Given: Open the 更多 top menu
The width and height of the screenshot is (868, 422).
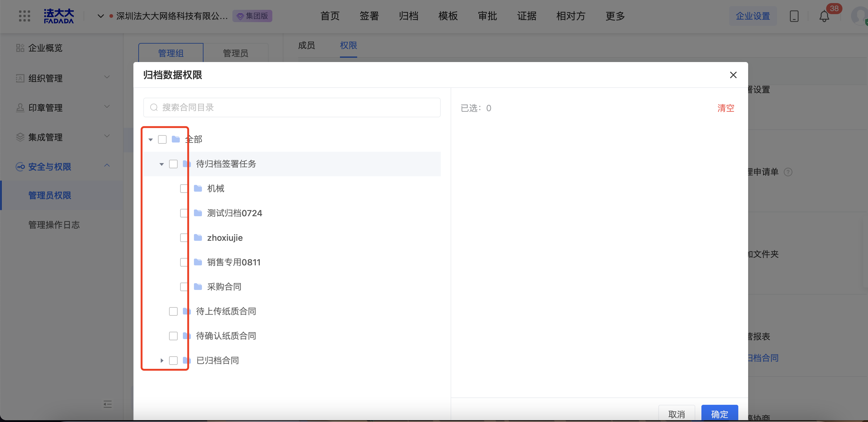Looking at the screenshot, I should click(x=615, y=16).
